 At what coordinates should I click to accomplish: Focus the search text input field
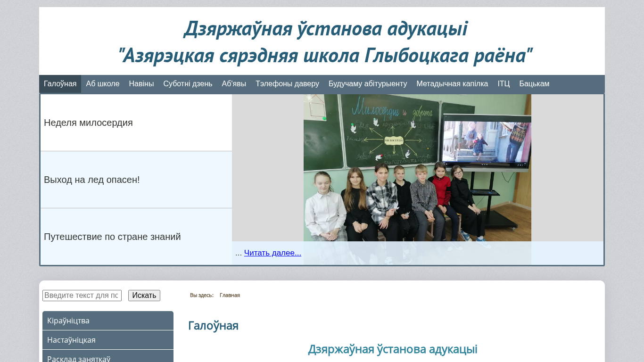(82, 296)
